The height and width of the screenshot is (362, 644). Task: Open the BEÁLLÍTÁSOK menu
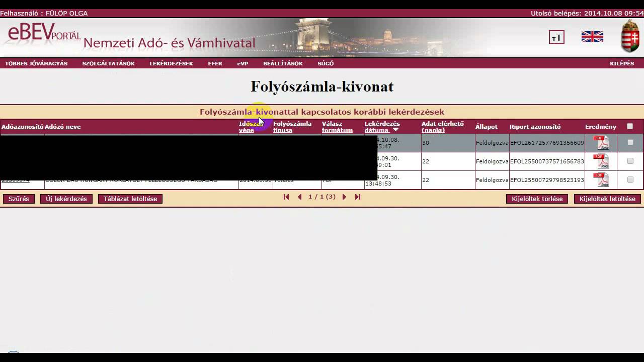(283, 64)
